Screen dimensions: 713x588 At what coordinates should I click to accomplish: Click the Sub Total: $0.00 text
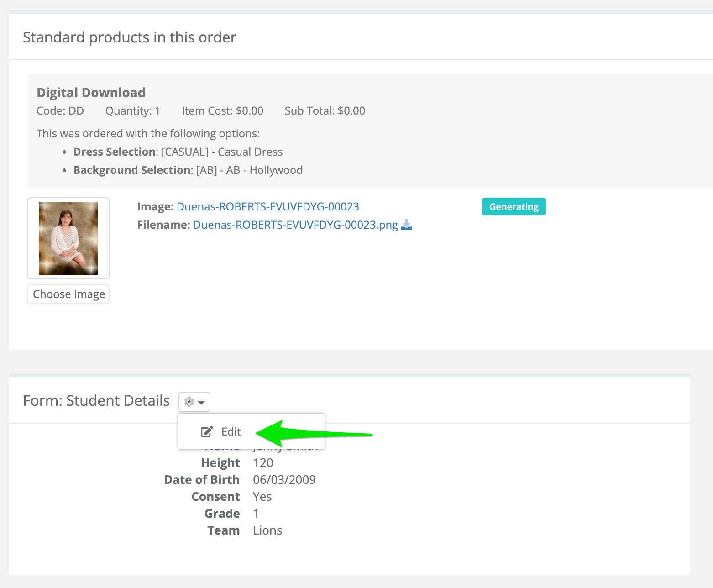pyautogui.click(x=325, y=110)
